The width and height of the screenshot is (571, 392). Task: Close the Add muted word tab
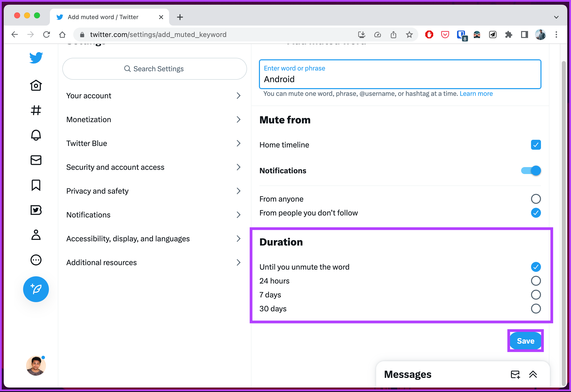[x=161, y=17]
